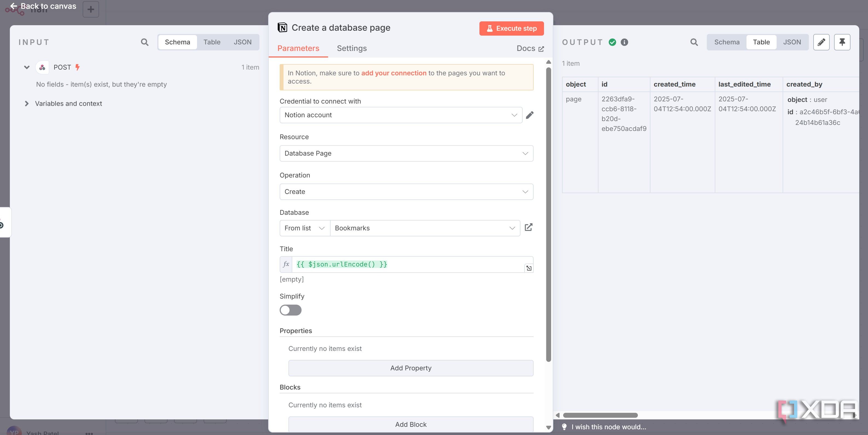Open the Operation dropdown showing Create
Viewport: 868px width, 435px height.
point(406,192)
